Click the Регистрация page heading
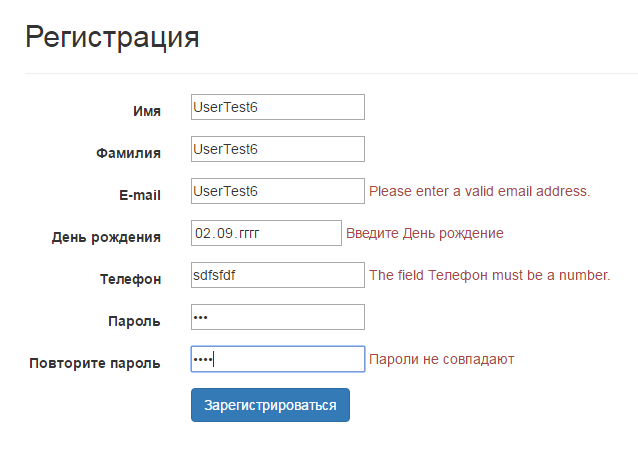638x451 pixels. pos(112,37)
